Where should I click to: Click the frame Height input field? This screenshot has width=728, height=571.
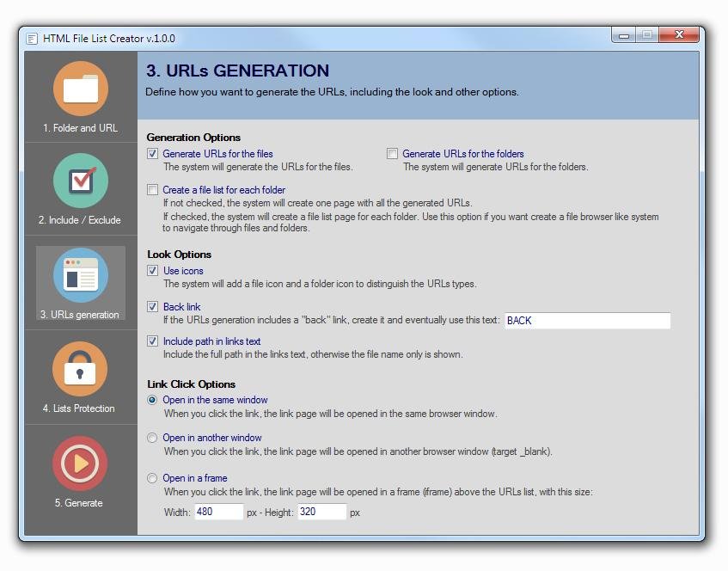(x=323, y=511)
